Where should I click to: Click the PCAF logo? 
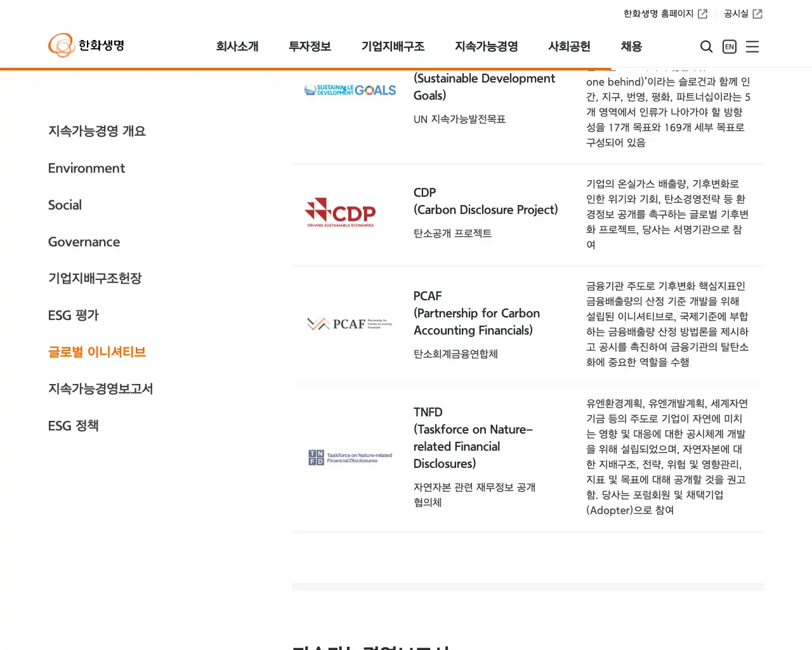(350, 323)
